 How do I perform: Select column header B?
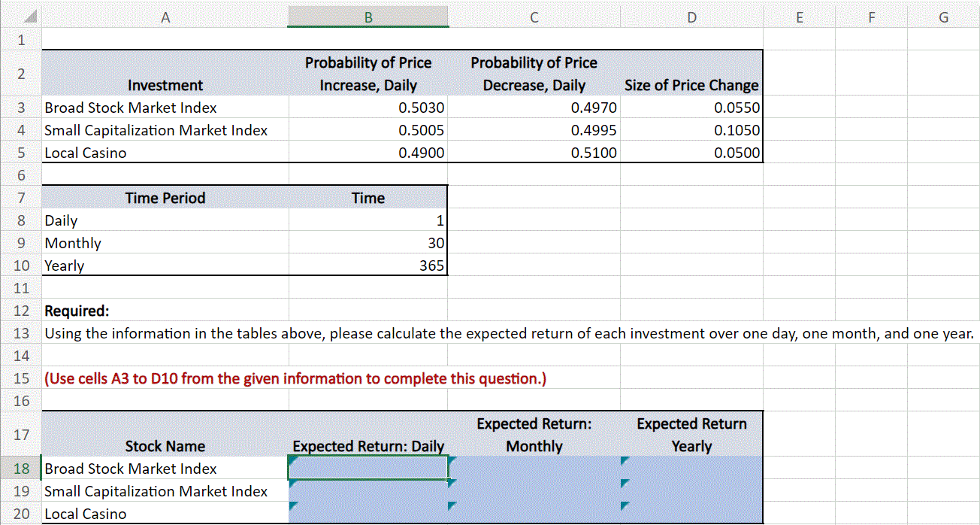367,16
